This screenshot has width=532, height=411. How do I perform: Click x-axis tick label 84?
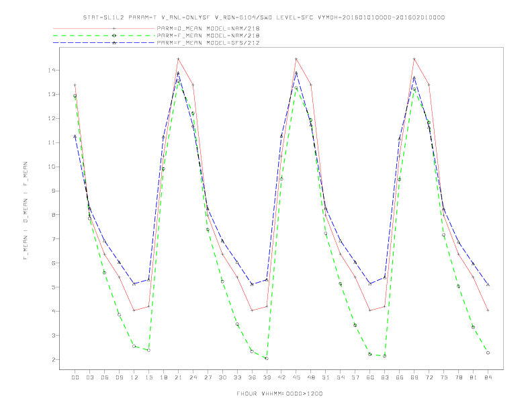coord(488,377)
